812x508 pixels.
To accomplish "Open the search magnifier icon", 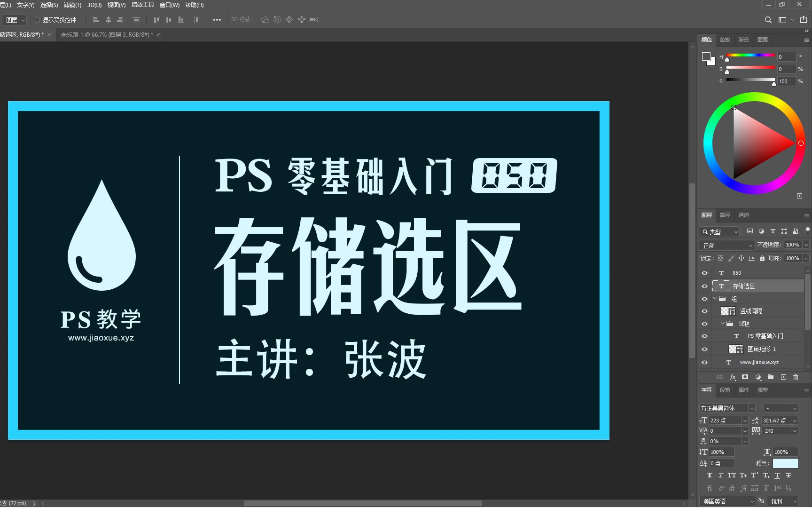I will 768,20.
